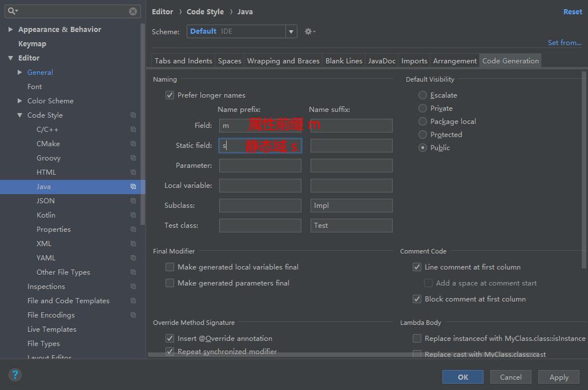Select Keymap in settings tree
The width and height of the screenshot is (588, 390).
coord(32,44)
